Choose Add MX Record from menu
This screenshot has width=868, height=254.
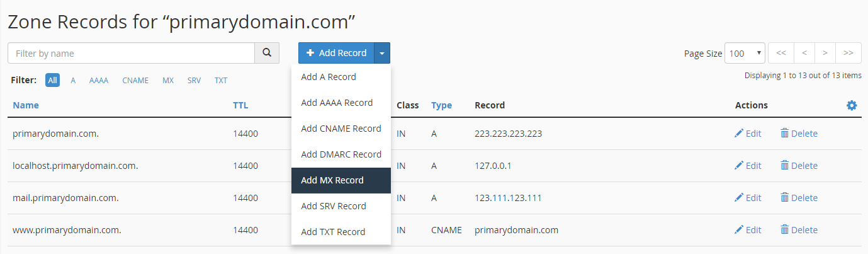click(x=332, y=180)
